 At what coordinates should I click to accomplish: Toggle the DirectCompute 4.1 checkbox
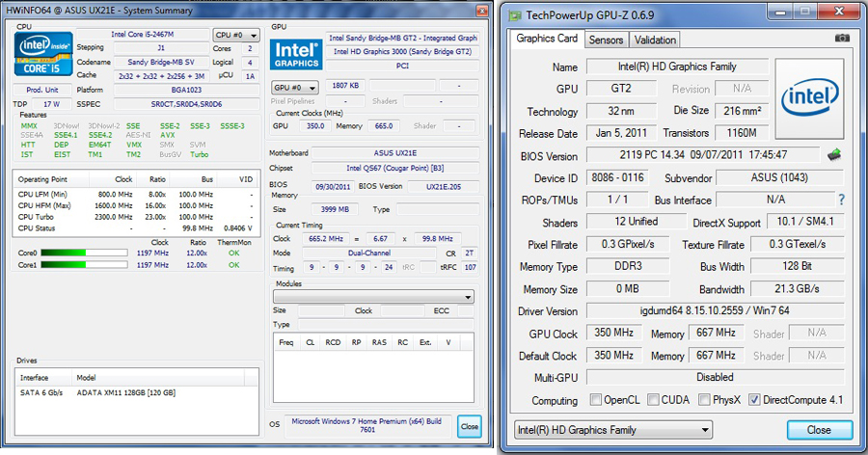tap(754, 400)
